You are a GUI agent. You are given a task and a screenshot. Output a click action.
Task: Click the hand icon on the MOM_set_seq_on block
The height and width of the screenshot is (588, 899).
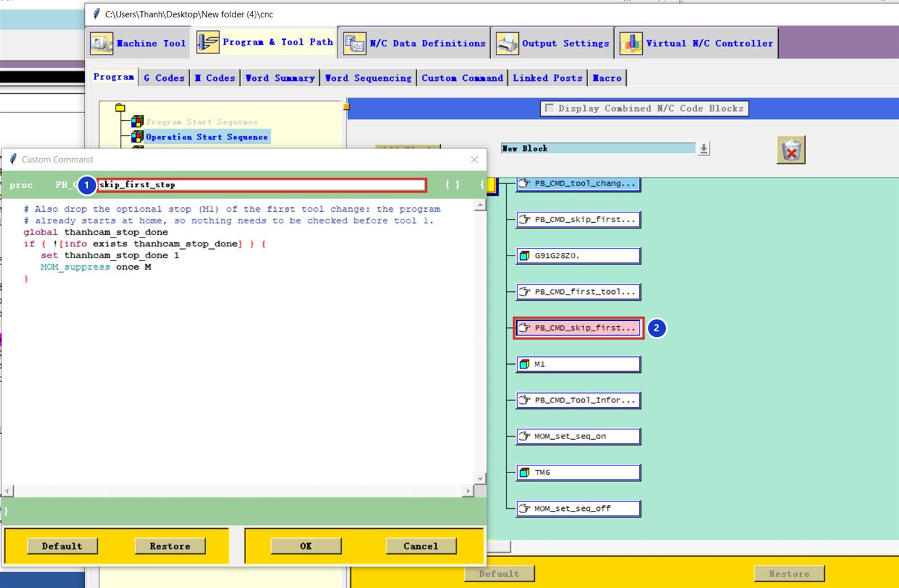[x=524, y=436]
